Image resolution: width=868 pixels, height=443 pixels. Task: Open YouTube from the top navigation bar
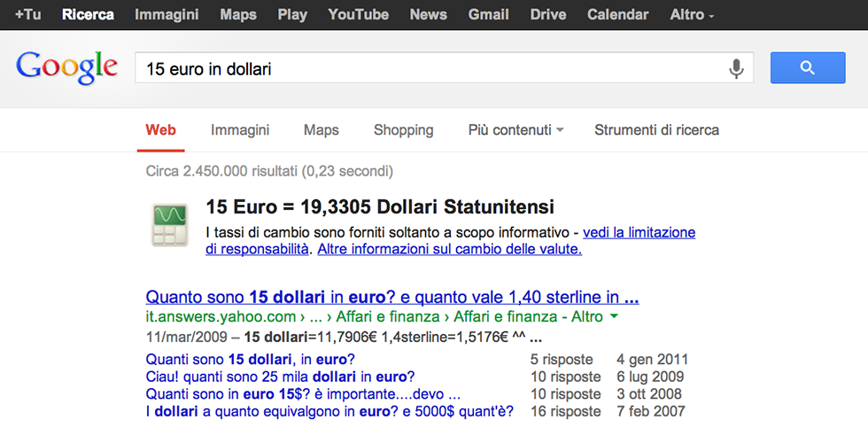click(358, 14)
